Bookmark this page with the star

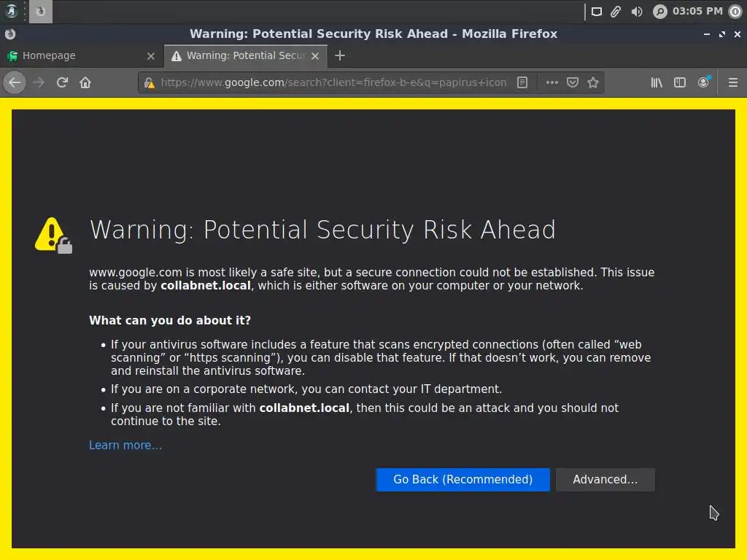[x=593, y=82]
